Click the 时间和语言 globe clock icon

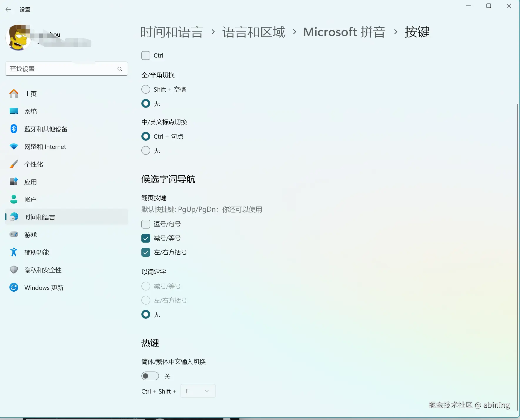tap(14, 217)
